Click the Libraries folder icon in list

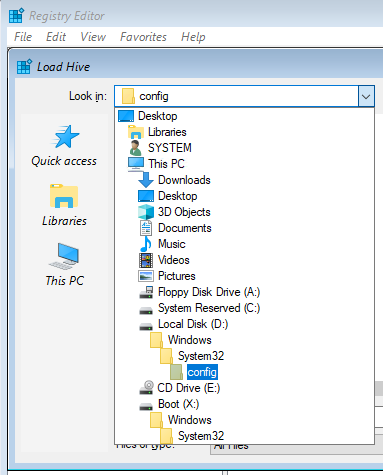[x=136, y=132]
